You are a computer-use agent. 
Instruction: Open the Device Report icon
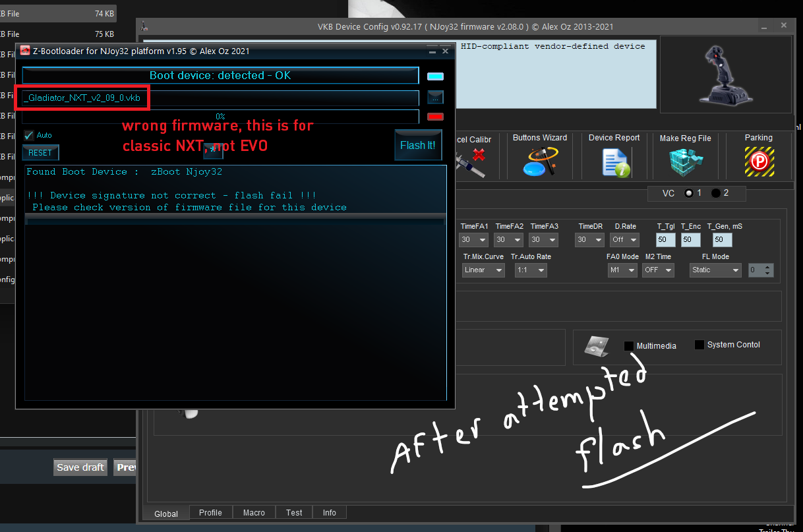click(615, 162)
